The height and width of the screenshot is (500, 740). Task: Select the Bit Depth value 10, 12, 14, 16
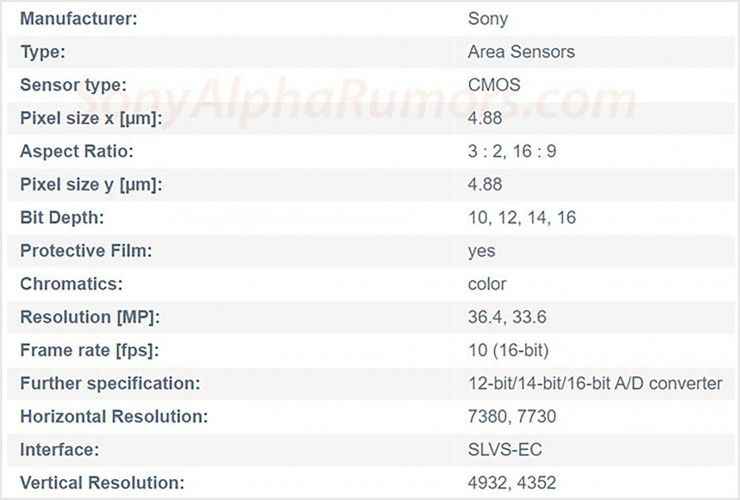tap(522, 218)
